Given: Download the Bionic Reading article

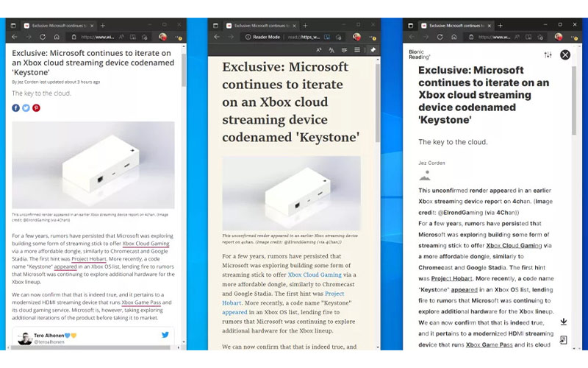Looking at the screenshot, I should point(564,322).
